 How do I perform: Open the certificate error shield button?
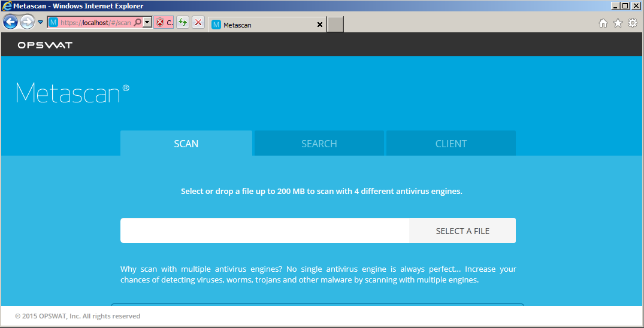coord(164,23)
